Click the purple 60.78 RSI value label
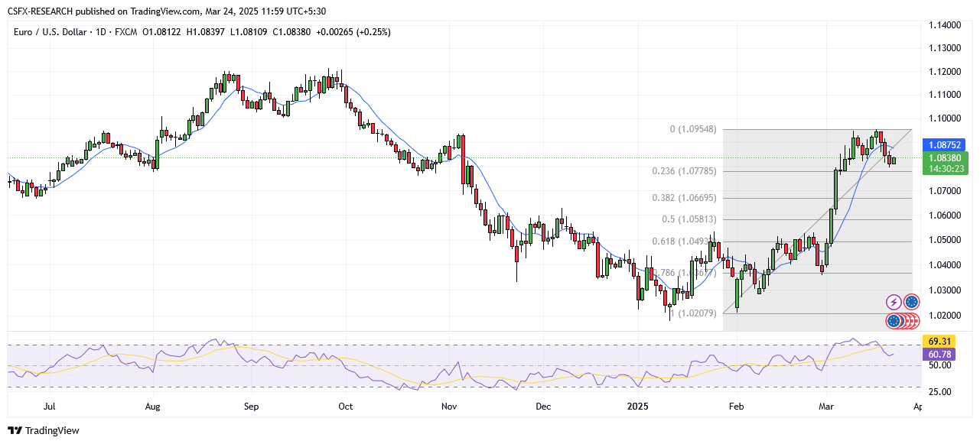Viewport: 980px width, 444px height. 939,355
